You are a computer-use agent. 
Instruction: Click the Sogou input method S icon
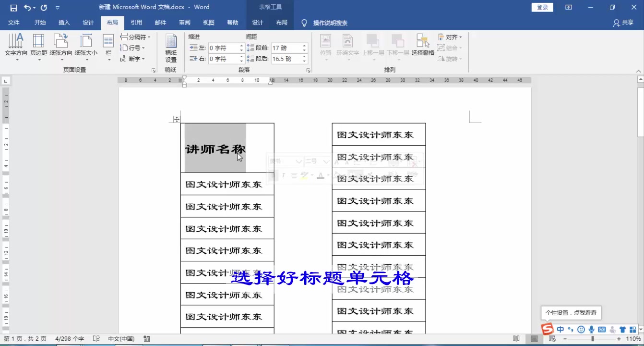(x=548, y=329)
